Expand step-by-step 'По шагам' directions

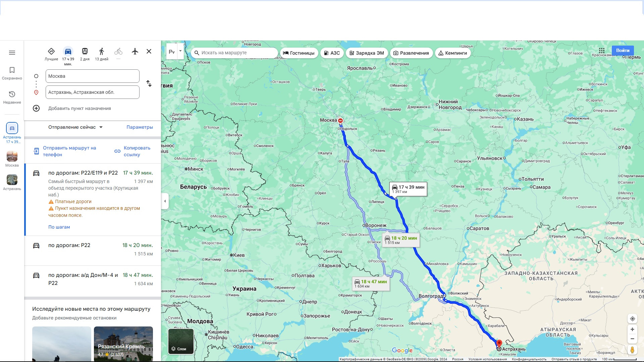[59, 227]
